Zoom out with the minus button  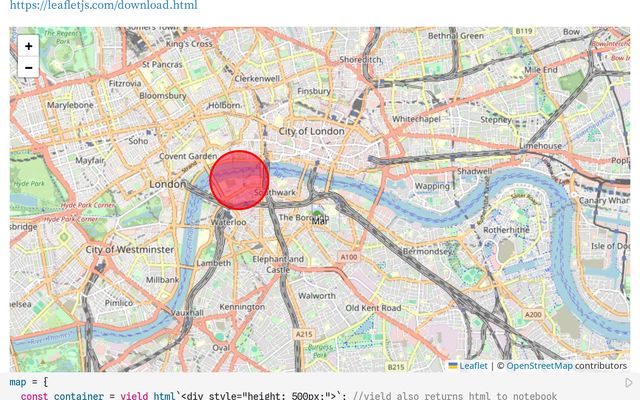point(29,67)
